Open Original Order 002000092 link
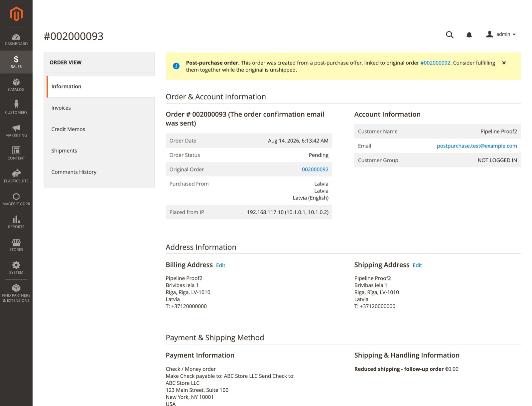Viewport: 532px width, 406px height. point(315,169)
